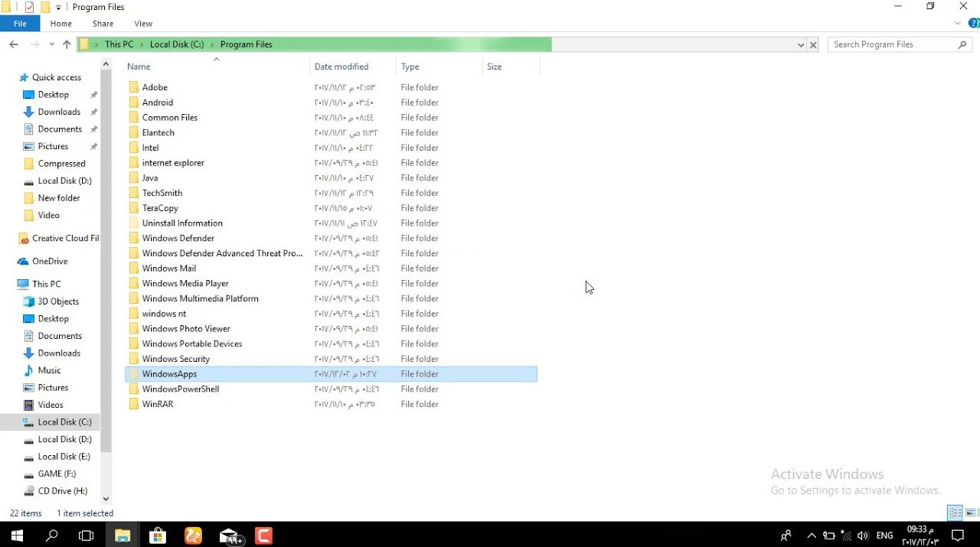
Task: Click Local Disk (C:) in the address breadcrumb
Action: coord(177,44)
